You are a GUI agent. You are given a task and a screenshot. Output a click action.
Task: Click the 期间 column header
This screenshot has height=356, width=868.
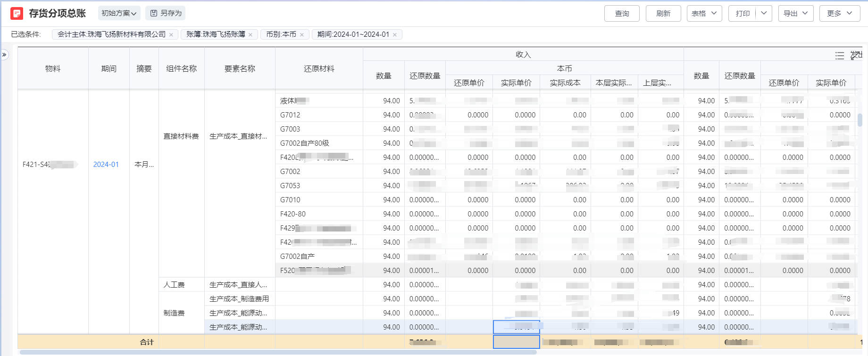[109, 68]
